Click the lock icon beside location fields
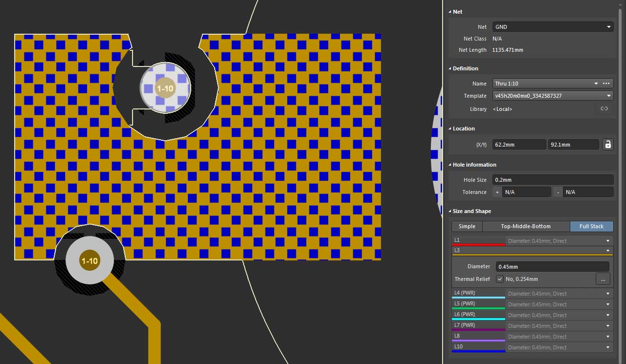 (607, 145)
